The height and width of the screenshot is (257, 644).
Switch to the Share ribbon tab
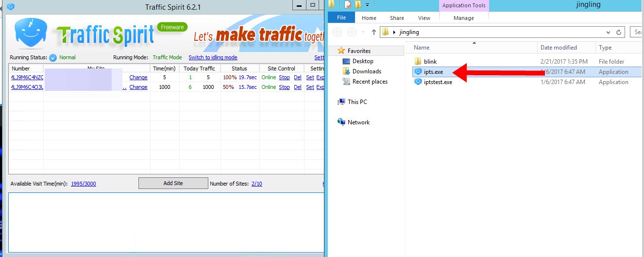(x=397, y=18)
